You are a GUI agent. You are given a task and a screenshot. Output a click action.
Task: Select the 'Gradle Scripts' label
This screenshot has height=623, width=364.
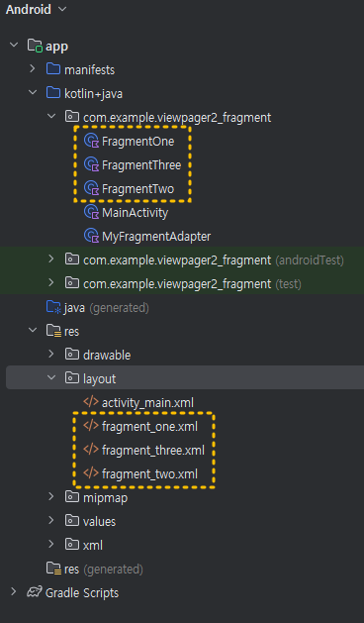[82, 593]
